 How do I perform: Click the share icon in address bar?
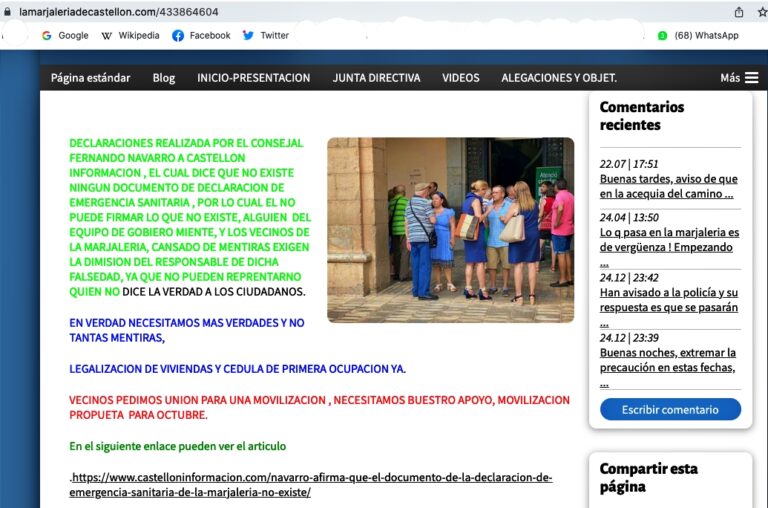pos(738,12)
